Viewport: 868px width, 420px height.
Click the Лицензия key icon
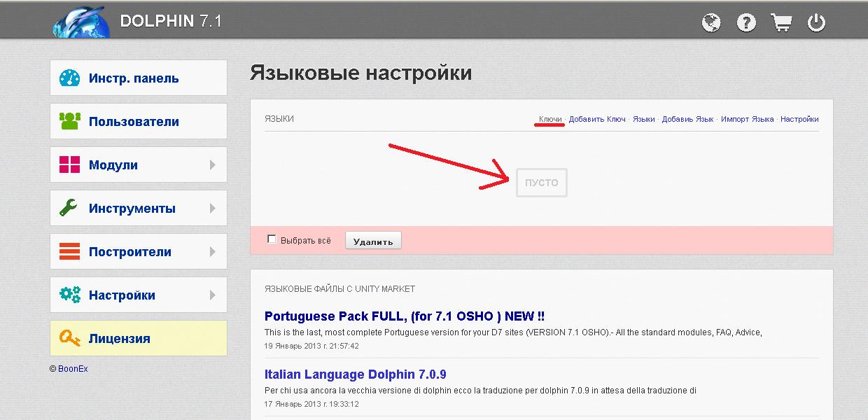70,339
